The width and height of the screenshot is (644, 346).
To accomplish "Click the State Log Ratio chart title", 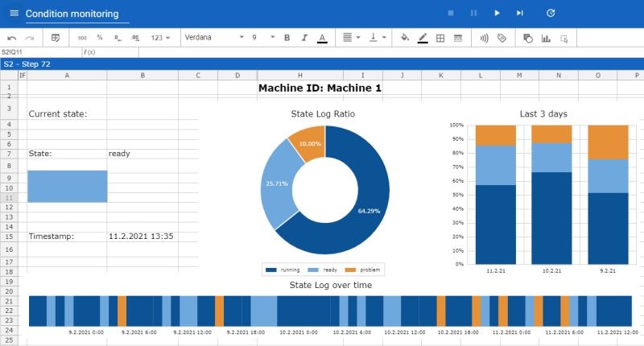I will 323,113.
